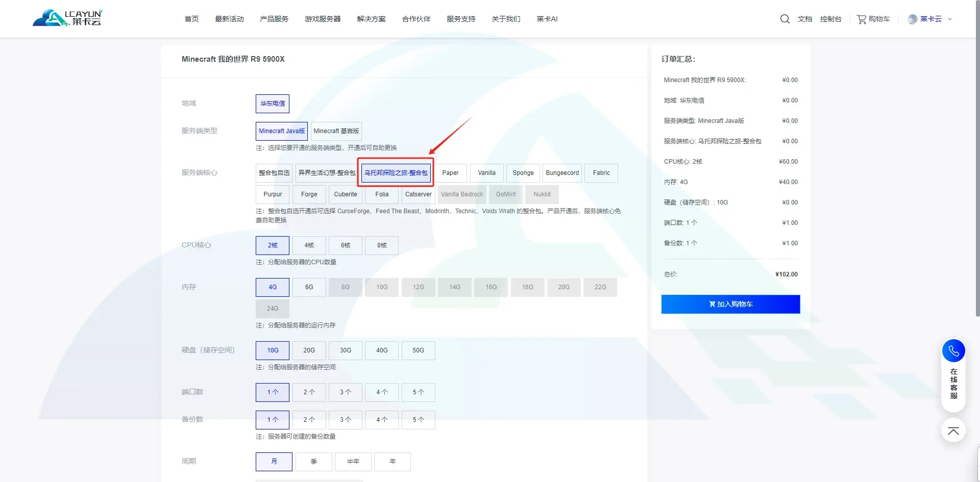Open the 购物车 shopping cart
980x482 pixels.
873,19
